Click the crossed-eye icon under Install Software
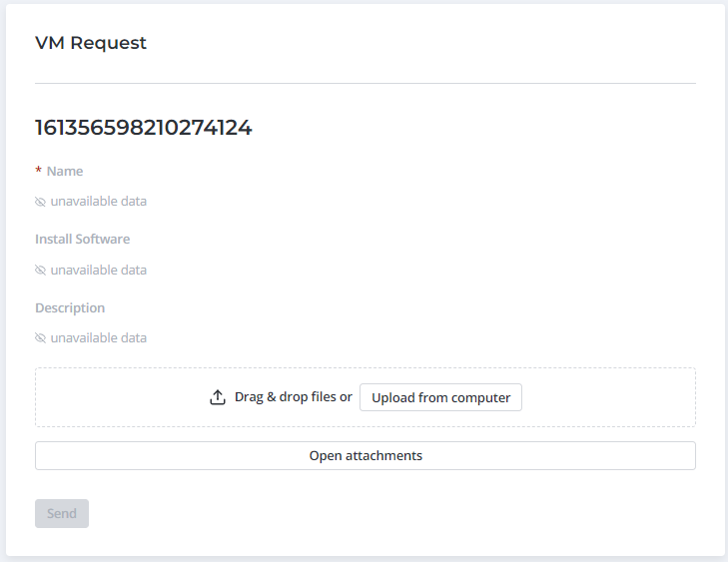 click(40, 271)
